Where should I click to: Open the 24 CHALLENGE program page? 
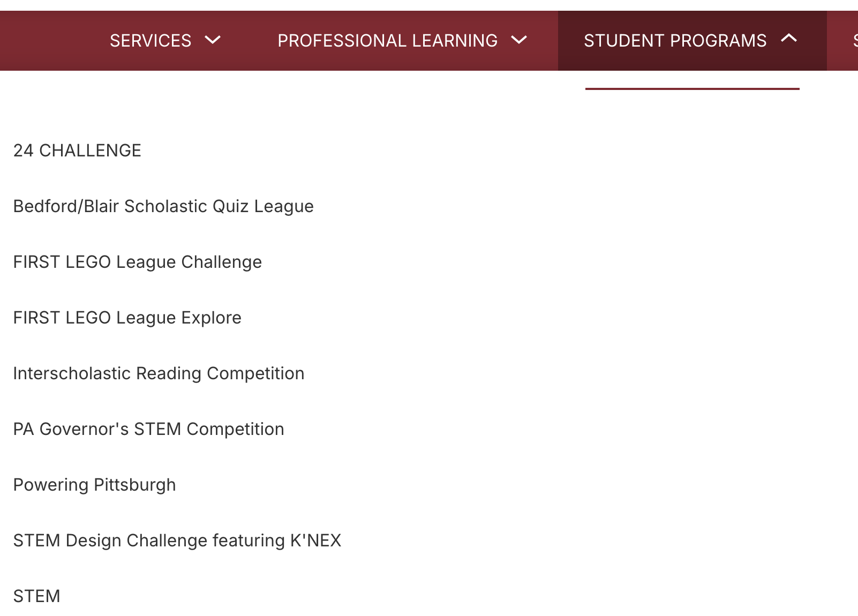tap(78, 151)
